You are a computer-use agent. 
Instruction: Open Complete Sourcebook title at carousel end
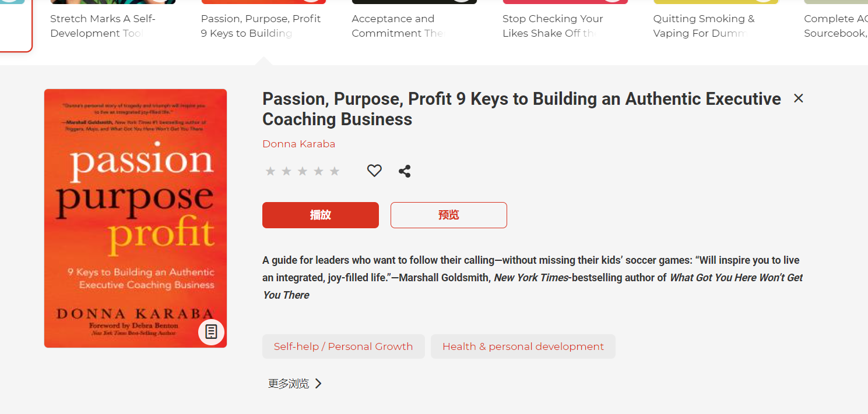click(836, 26)
